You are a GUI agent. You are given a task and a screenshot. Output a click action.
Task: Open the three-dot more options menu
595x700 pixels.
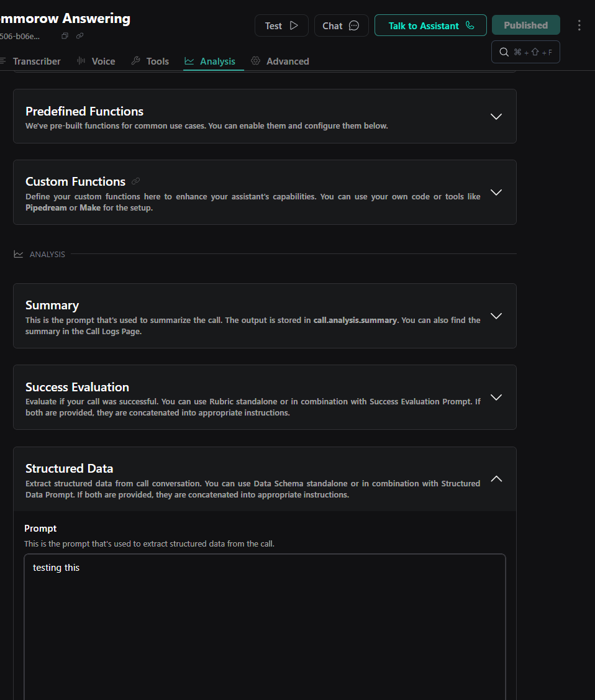(x=579, y=25)
